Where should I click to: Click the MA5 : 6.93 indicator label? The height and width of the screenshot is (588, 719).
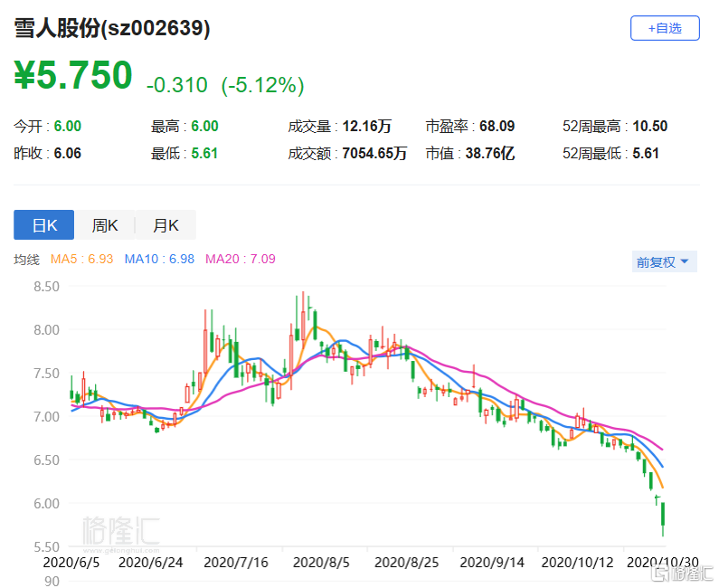pos(81,259)
